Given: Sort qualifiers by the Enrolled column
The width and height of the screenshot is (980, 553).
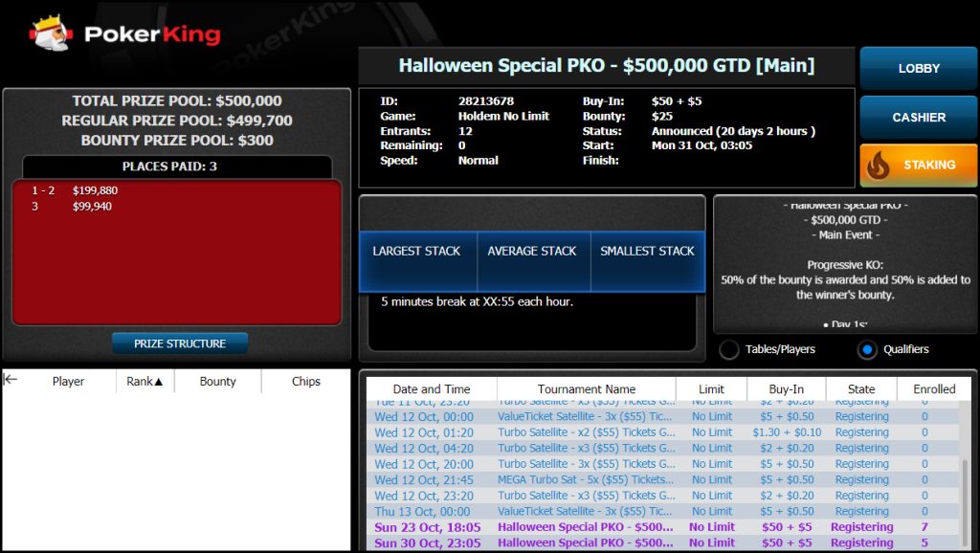Looking at the screenshot, I should [934, 388].
